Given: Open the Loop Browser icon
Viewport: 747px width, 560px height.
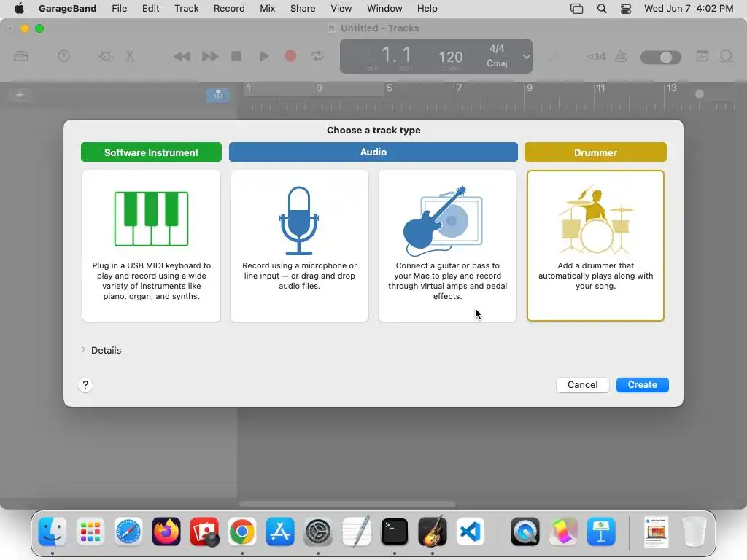Looking at the screenshot, I should click(726, 57).
